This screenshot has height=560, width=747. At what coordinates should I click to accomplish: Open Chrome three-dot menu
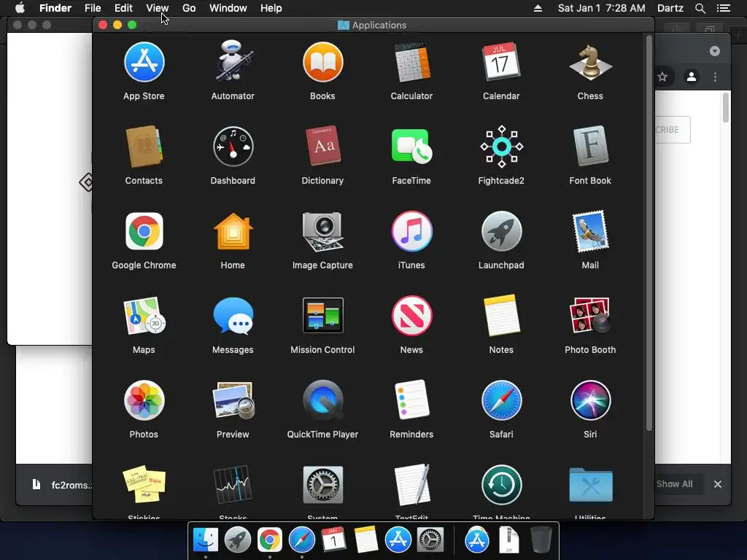pos(715,77)
